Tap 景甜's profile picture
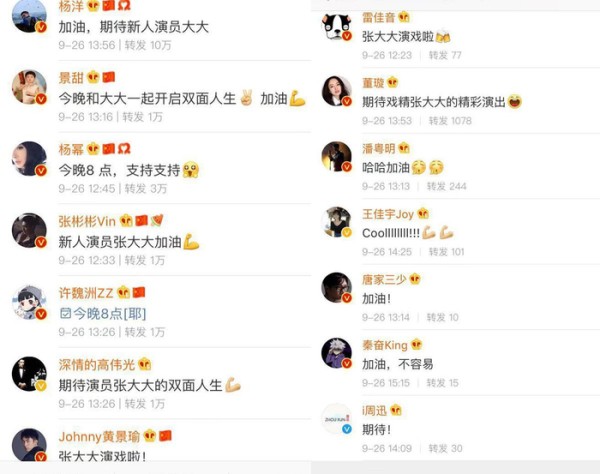Image resolution: width=600 pixels, height=474 pixels. coord(29,87)
